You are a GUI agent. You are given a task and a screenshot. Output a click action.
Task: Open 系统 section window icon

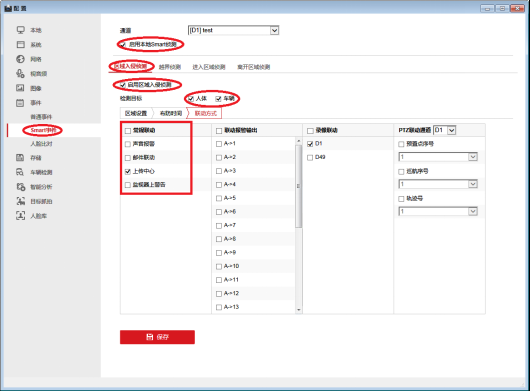pos(21,45)
